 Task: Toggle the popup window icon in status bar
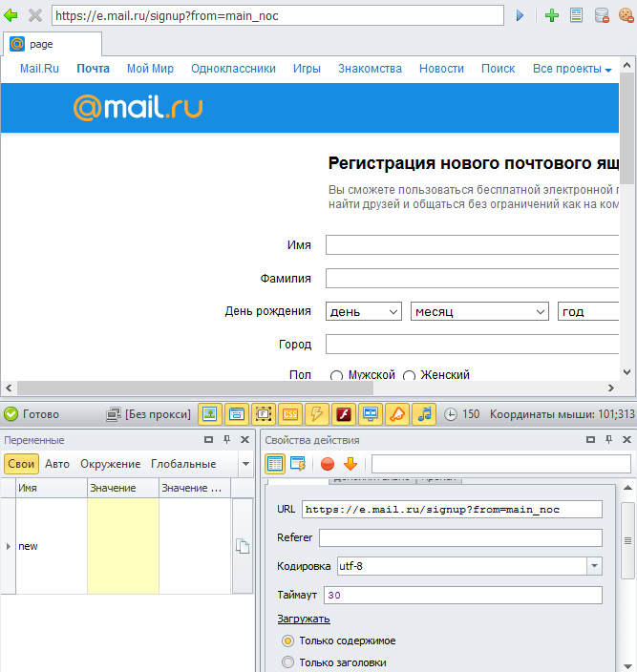coord(237,414)
